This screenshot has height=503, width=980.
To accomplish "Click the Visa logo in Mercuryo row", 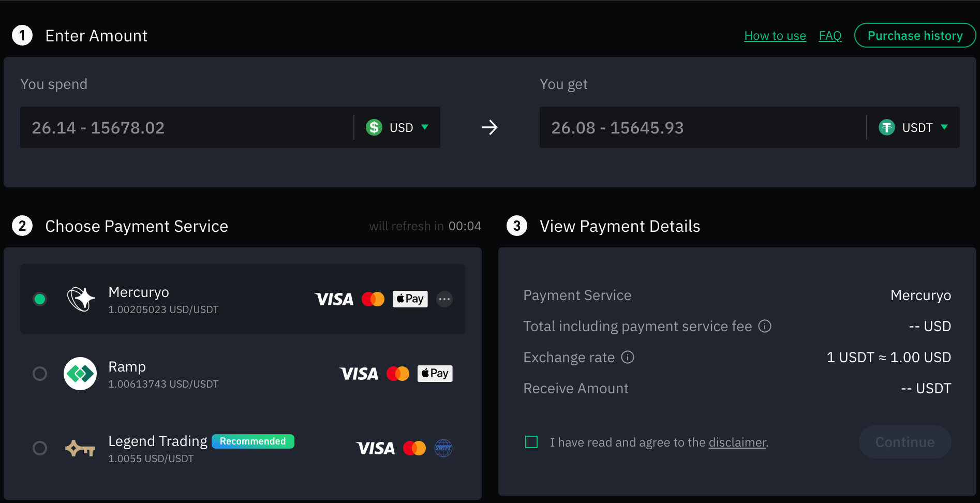I will pyautogui.click(x=334, y=299).
